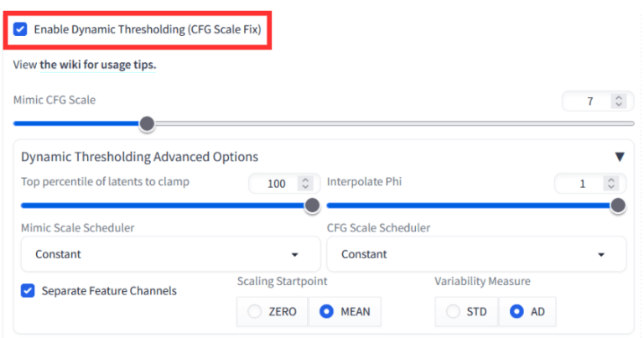Image resolution: width=644 pixels, height=338 pixels.
Task: Click the stepper arrows on Interpolate Phi field
Action: [613, 183]
